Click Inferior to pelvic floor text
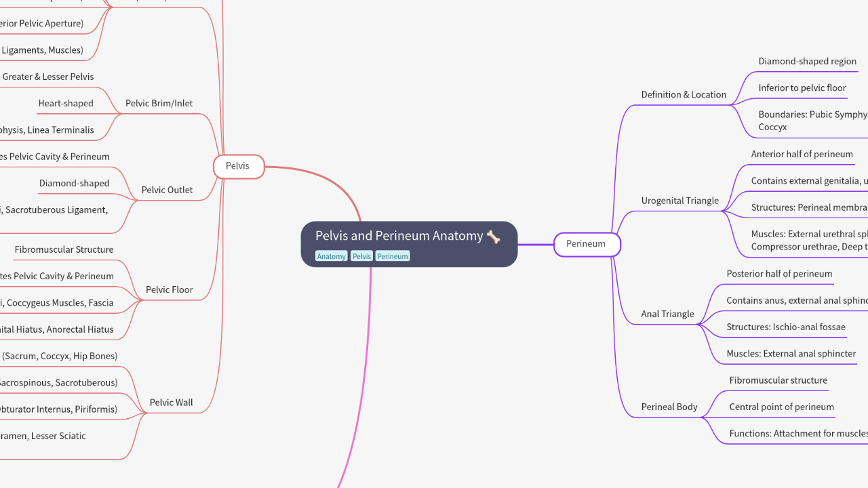The height and width of the screenshot is (488, 868). click(802, 88)
